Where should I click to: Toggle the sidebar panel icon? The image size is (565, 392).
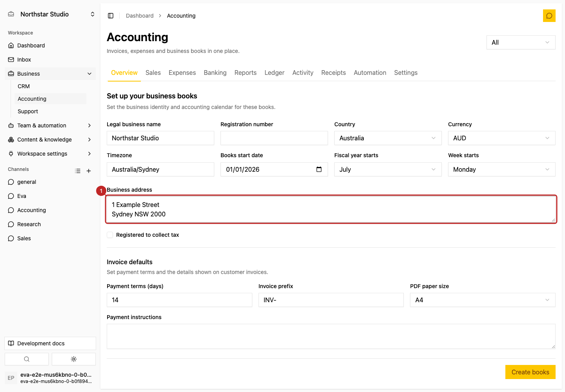(x=111, y=16)
